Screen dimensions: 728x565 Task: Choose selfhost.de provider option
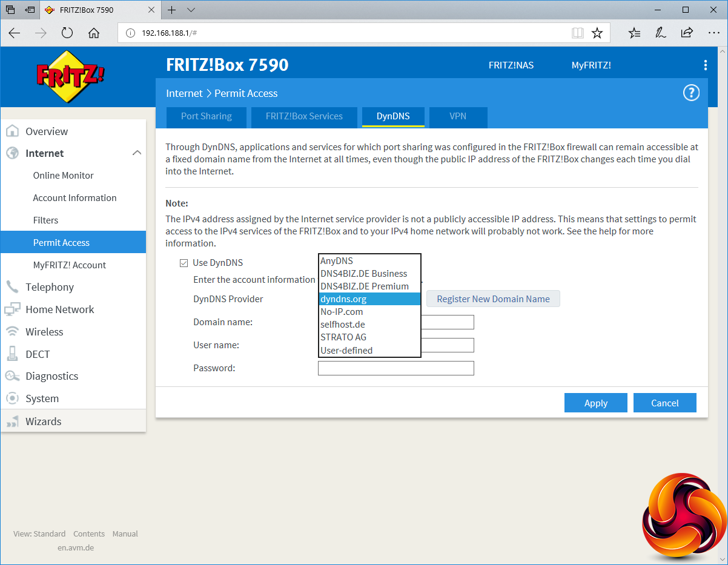click(x=369, y=325)
